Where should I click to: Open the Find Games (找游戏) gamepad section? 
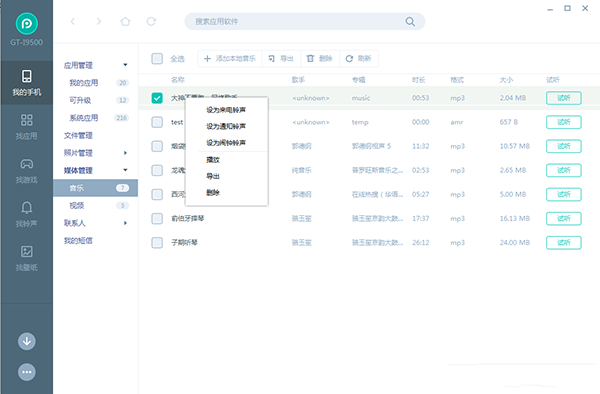pos(26,171)
